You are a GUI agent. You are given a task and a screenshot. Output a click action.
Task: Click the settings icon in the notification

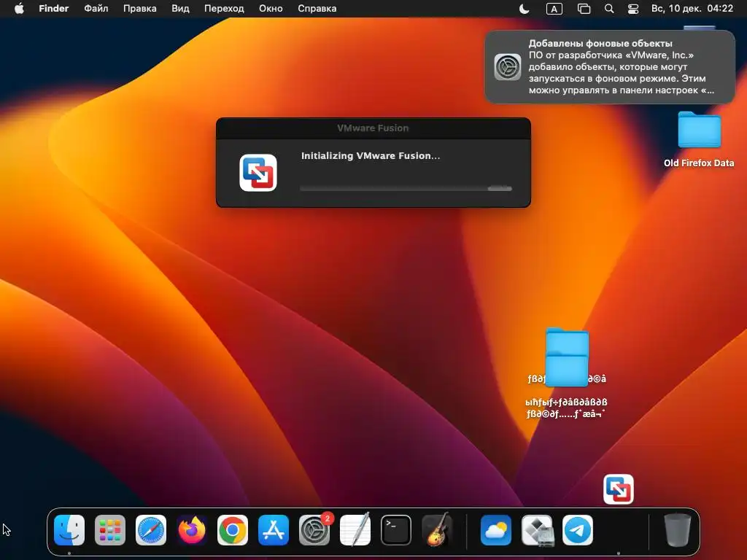point(508,66)
